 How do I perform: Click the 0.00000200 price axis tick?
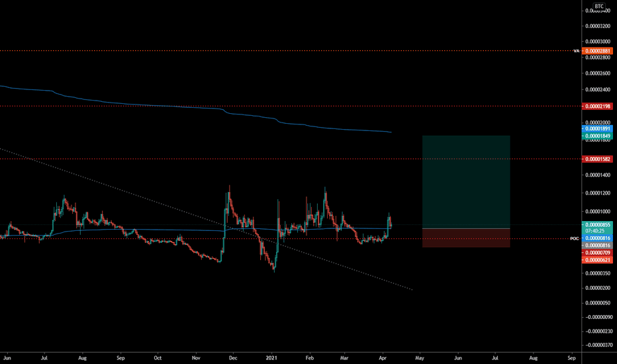tap(598, 288)
